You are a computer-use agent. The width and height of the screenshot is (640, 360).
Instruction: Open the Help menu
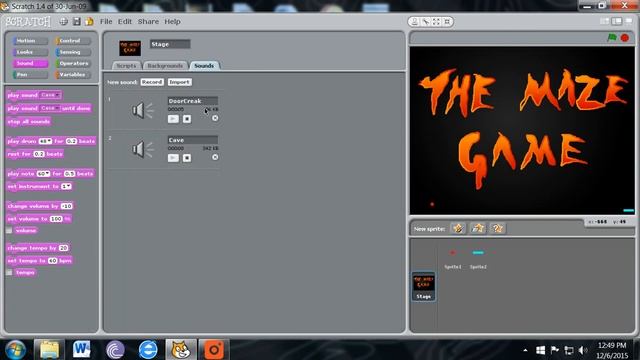point(172,22)
